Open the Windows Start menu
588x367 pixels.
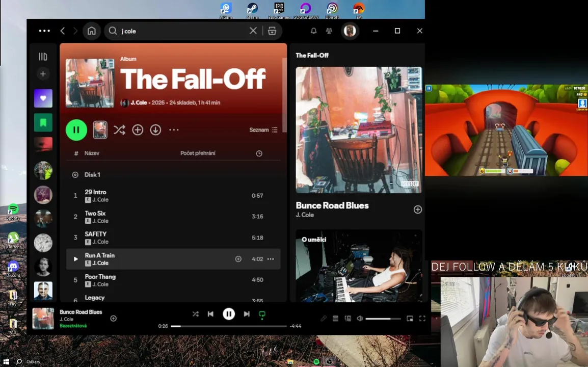pos(6,362)
